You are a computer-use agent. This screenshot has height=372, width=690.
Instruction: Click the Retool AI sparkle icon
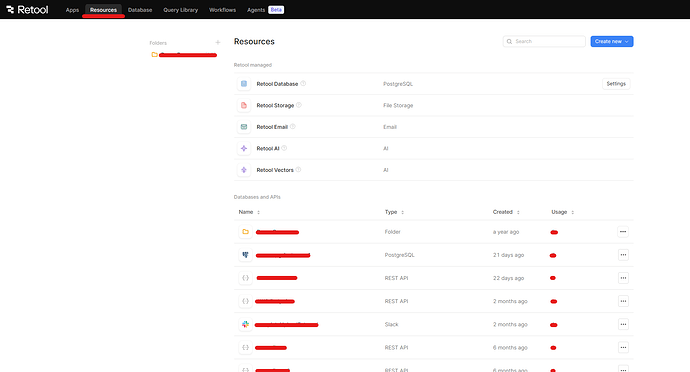point(244,148)
